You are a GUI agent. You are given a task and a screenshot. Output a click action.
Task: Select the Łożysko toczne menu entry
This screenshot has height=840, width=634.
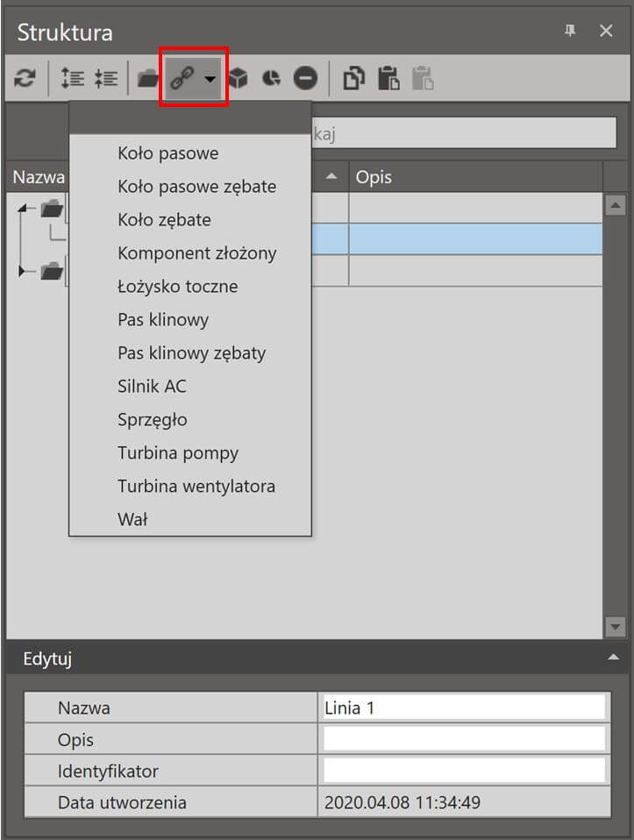coord(177,286)
